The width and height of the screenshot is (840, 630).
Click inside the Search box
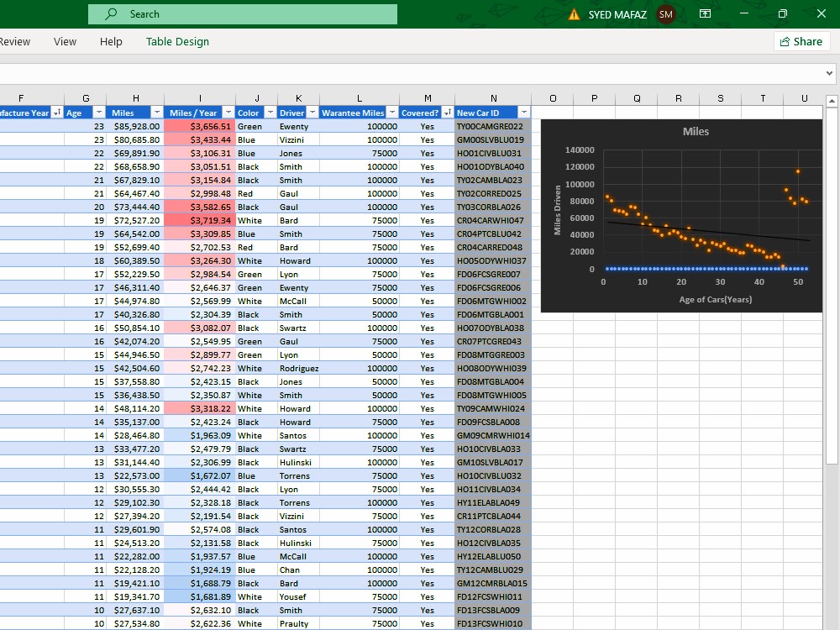[243, 14]
